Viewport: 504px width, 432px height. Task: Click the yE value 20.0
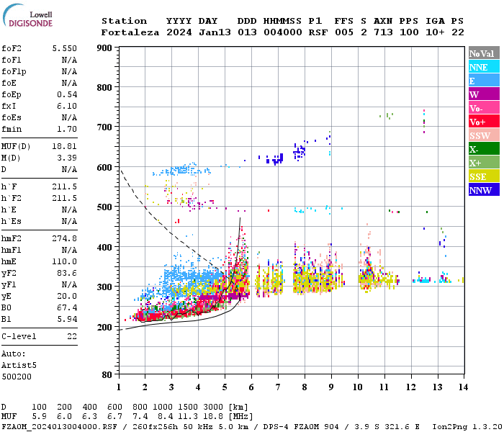[67, 296]
